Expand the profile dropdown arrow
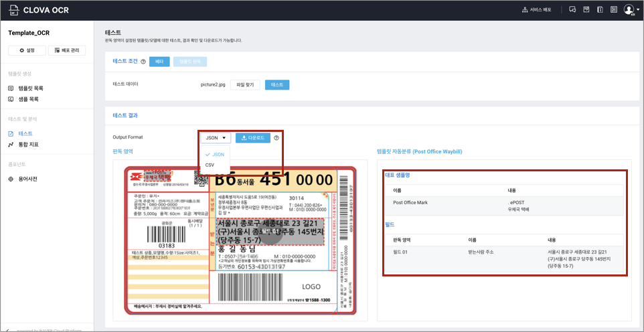Image resolution: width=644 pixels, height=332 pixels. point(637,10)
